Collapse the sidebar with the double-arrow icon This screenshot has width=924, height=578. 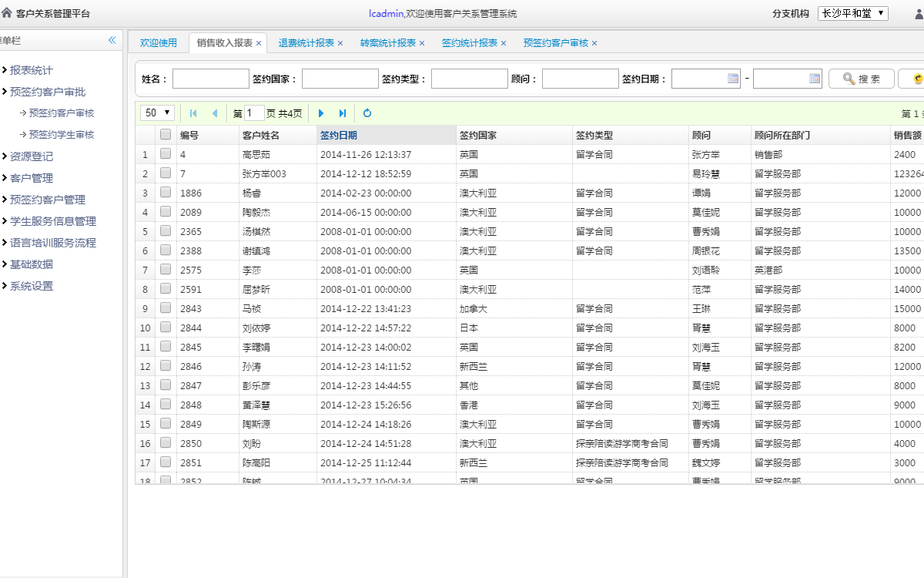tap(112, 40)
